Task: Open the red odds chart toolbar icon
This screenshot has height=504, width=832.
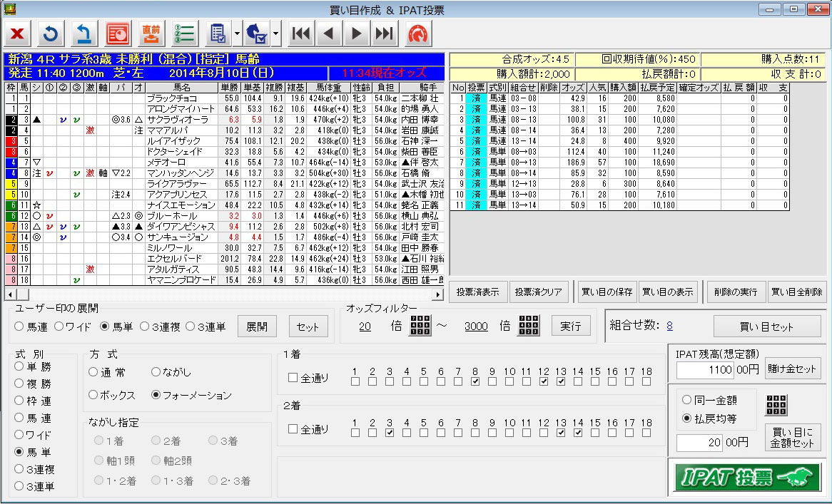Action: 118,34
